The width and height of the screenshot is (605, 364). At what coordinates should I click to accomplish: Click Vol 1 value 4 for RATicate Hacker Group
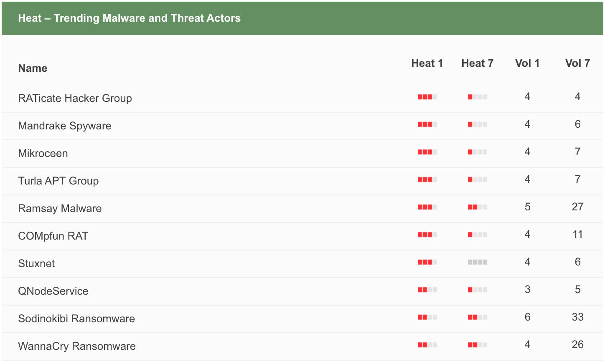click(527, 96)
